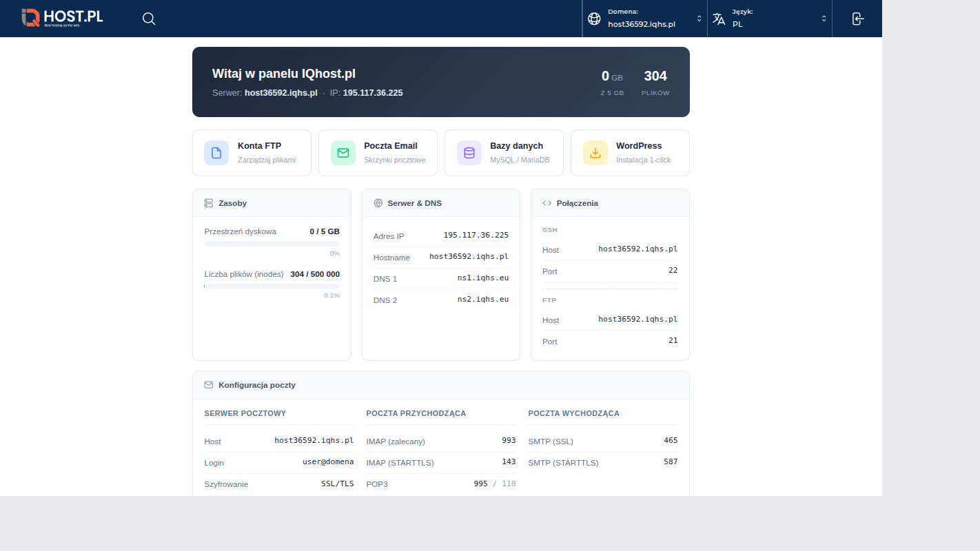980x551 pixels.
Task: Click the 304 PLIKÓW counter
Action: pyautogui.click(x=655, y=82)
